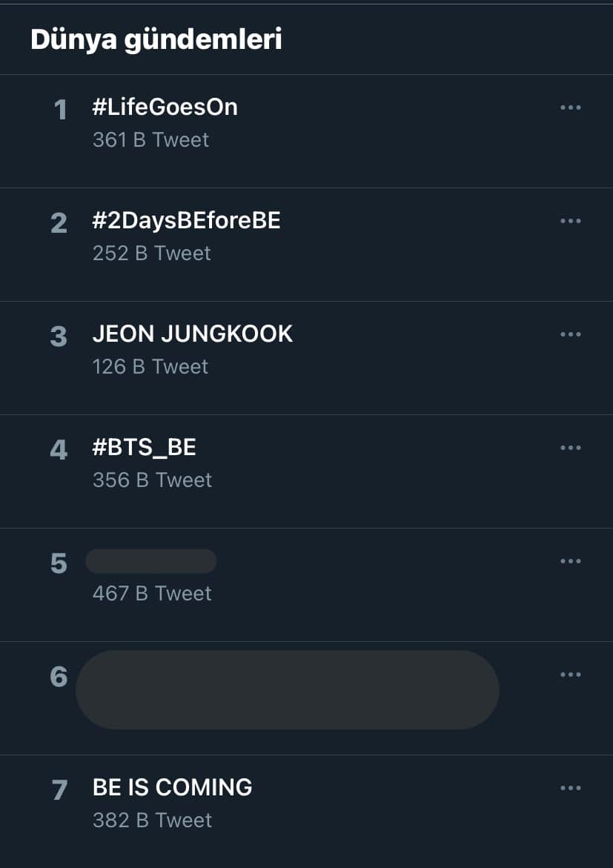Open JEON JUNGKOOK trending topic
Image resolution: width=613 pixels, height=868 pixels.
(192, 334)
